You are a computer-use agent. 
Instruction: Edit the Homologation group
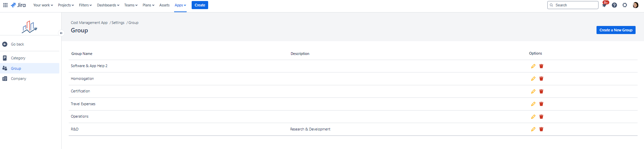click(x=533, y=79)
